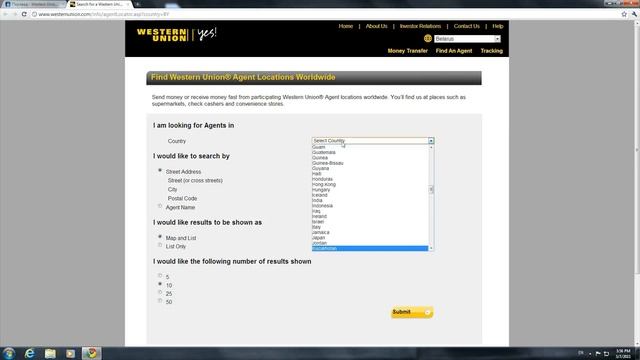Screen dimensions: 640x360
Task: Choose the List Only option
Action: tap(160, 245)
